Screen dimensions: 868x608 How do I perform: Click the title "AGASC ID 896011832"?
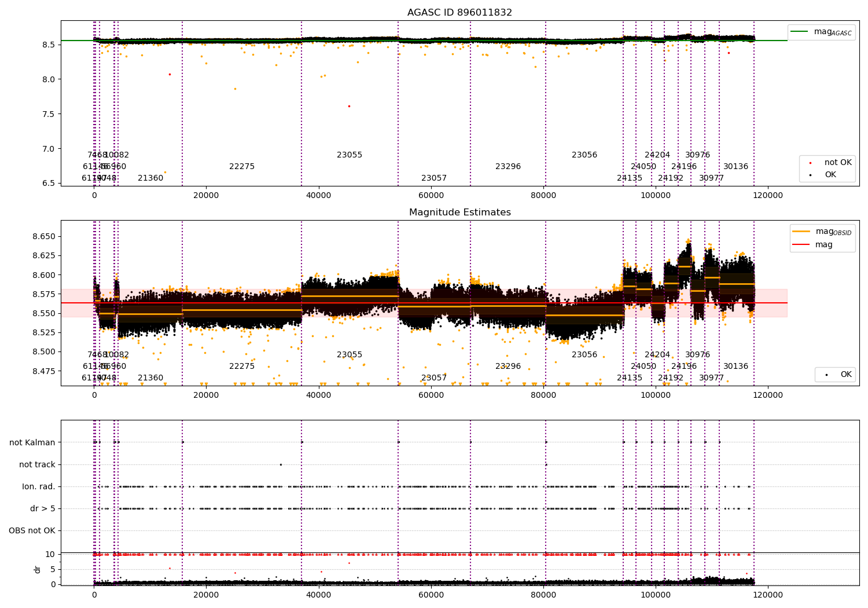point(459,13)
